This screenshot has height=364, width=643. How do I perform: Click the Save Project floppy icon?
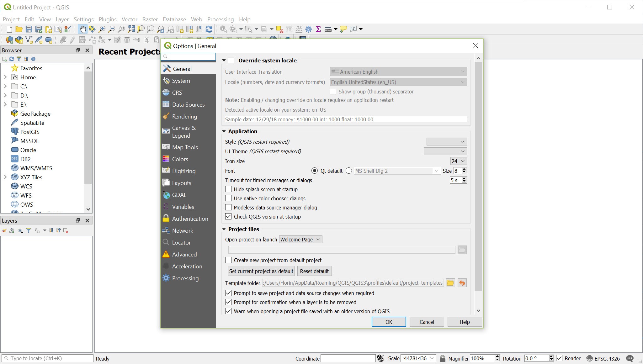coord(29,29)
